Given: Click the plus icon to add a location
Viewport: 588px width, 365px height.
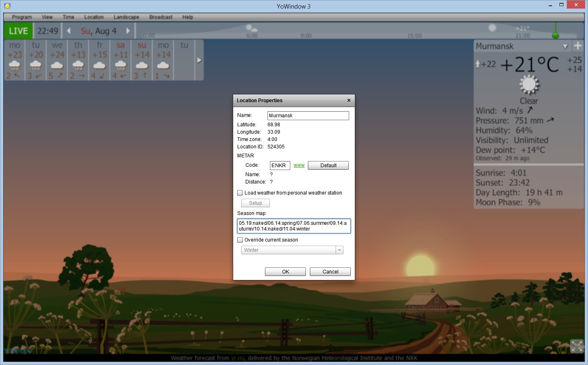Looking at the screenshot, I should (578, 46).
